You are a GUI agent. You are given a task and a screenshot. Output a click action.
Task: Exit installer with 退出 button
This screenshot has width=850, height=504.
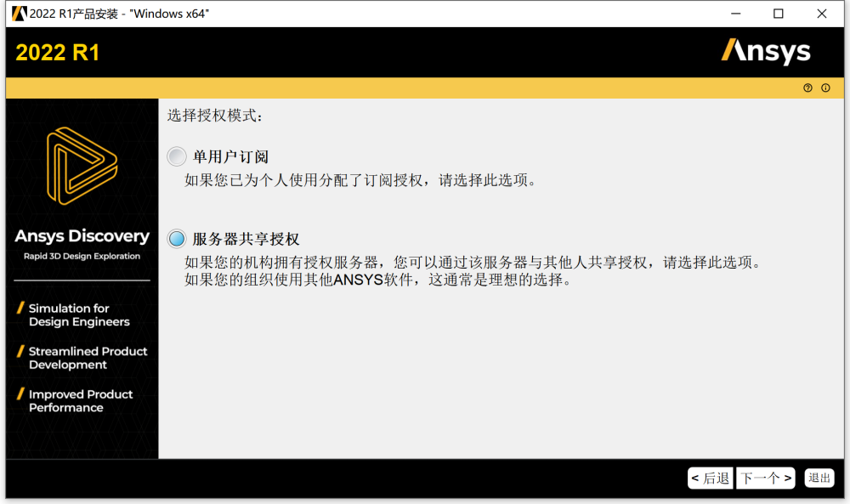tap(819, 478)
